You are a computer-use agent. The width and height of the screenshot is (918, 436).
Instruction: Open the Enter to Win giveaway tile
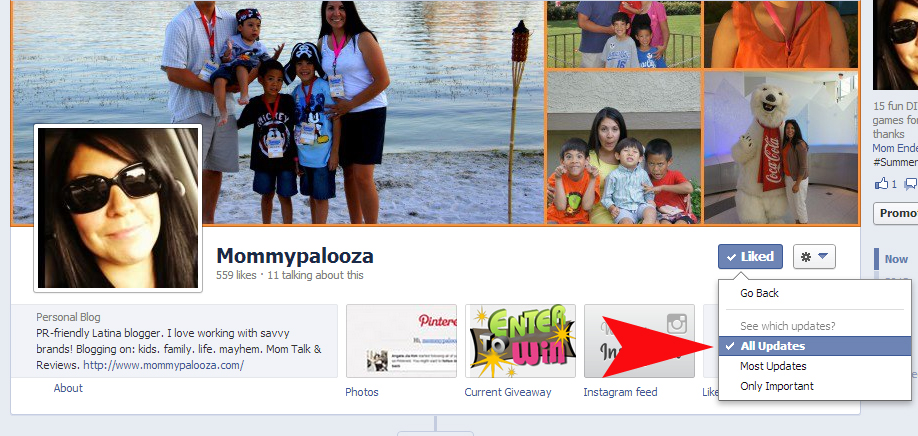click(x=520, y=341)
